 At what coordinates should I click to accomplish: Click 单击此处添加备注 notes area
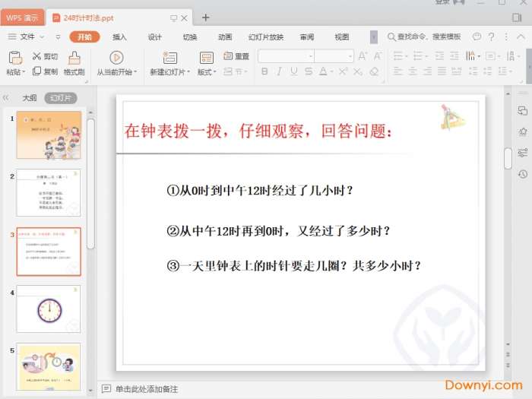click(147, 389)
